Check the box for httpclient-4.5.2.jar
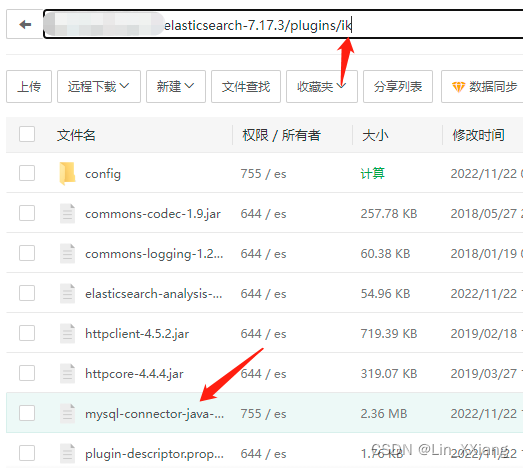The image size is (523, 468). click(x=27, y=333)
